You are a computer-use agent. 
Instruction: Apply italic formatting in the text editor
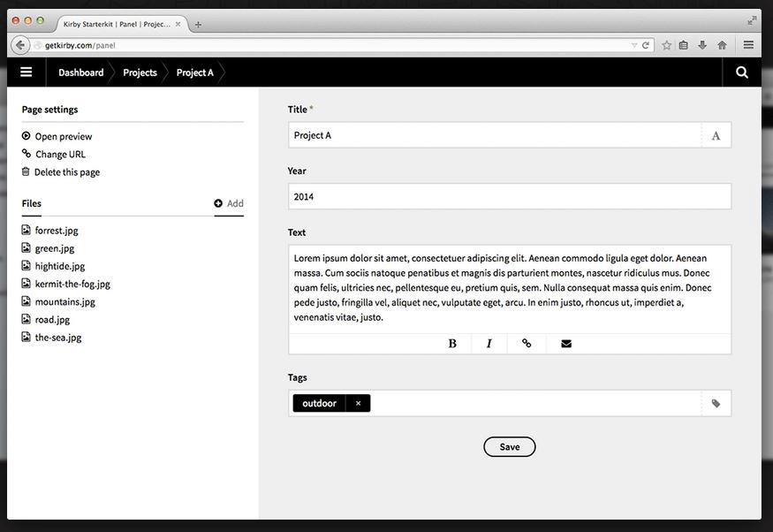[x=489, y=344]
